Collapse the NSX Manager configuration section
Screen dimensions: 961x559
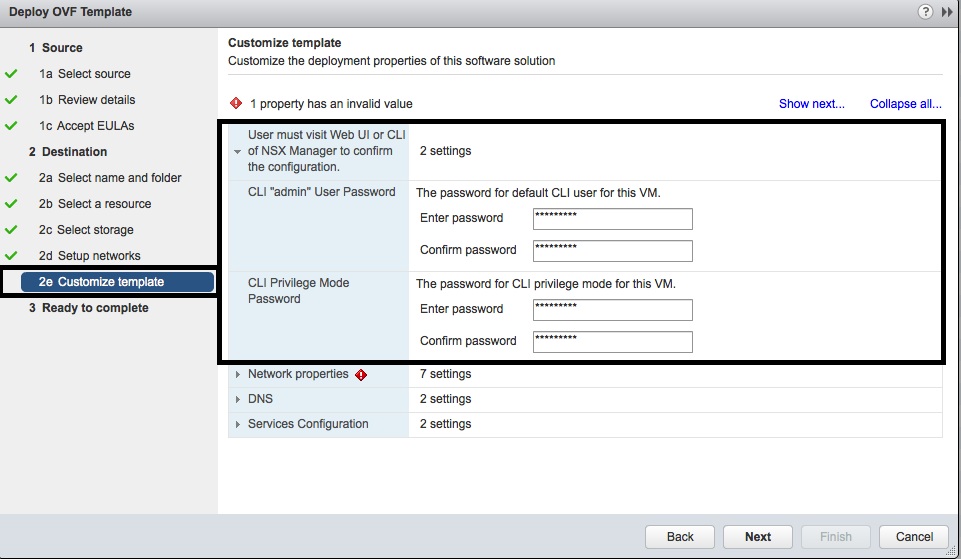point(238,152)
